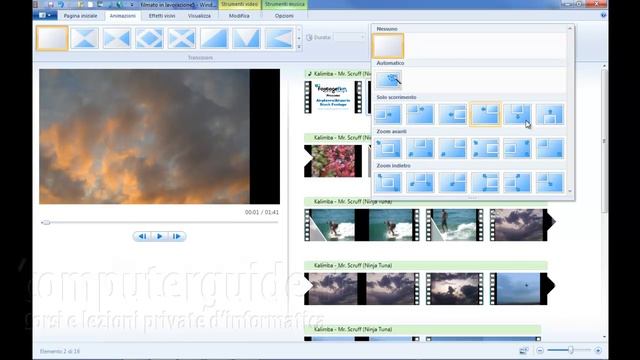Open the Effetti visivi tab
640x360 pixels.
pos(162,16)
